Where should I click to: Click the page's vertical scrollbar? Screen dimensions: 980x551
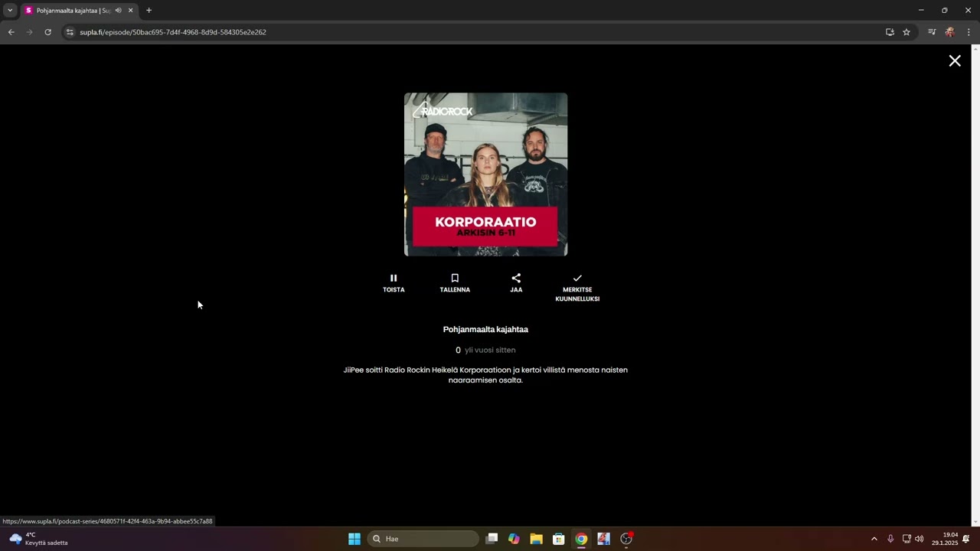tap(975, 285)
